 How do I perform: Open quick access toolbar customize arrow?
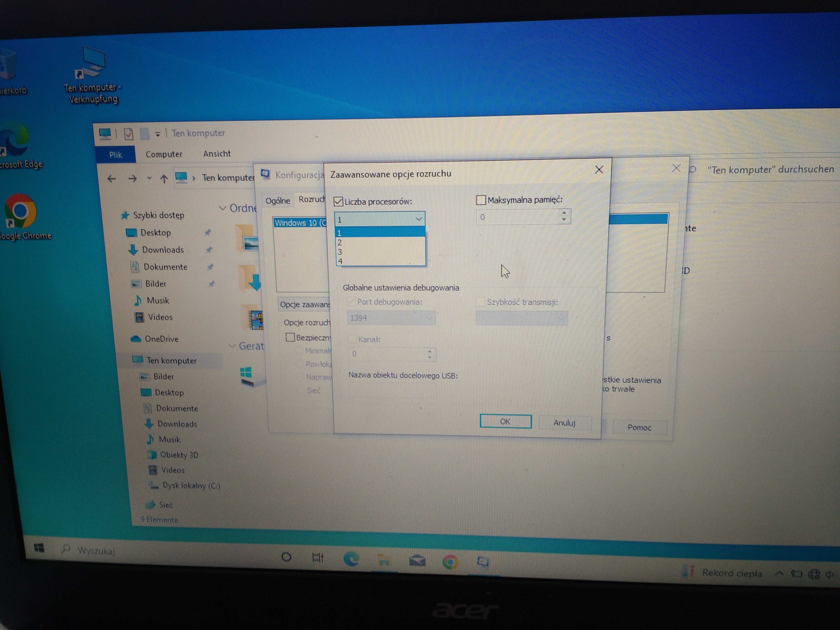pos(157,134)
